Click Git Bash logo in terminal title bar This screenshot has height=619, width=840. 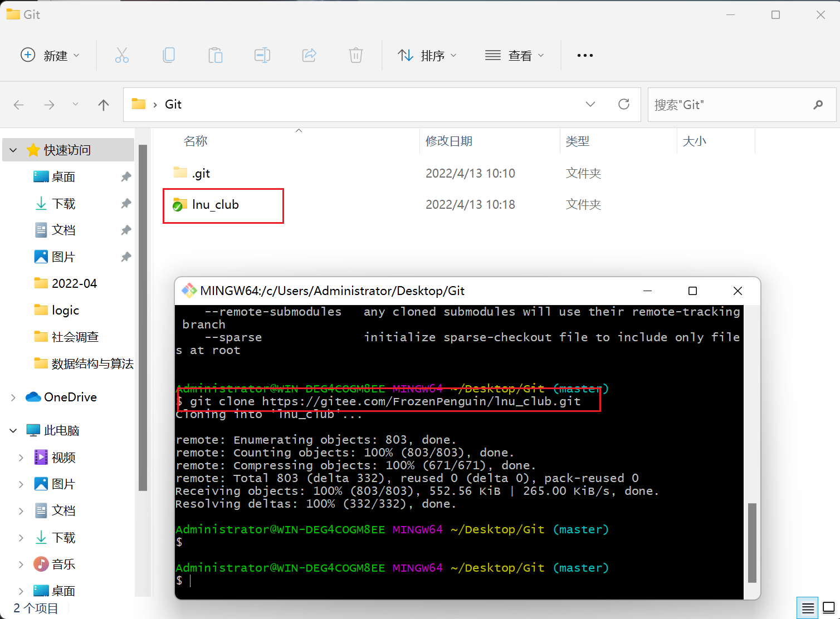[x=189, y=291]
